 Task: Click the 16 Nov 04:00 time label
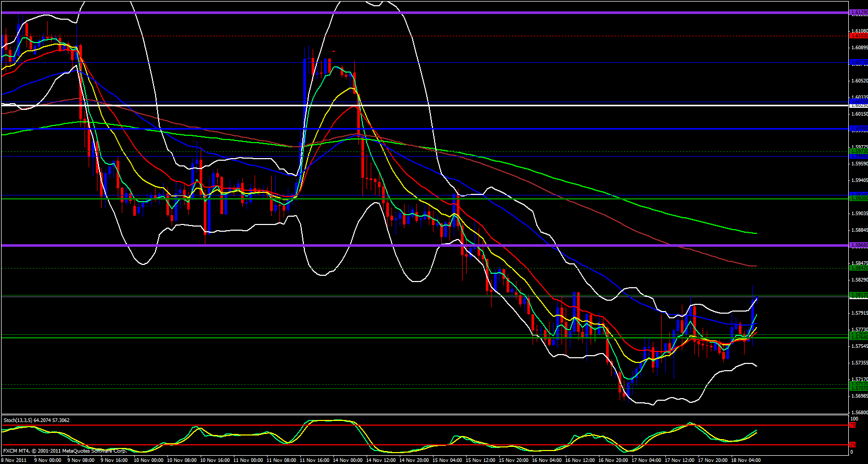click(x=547, y=460)
